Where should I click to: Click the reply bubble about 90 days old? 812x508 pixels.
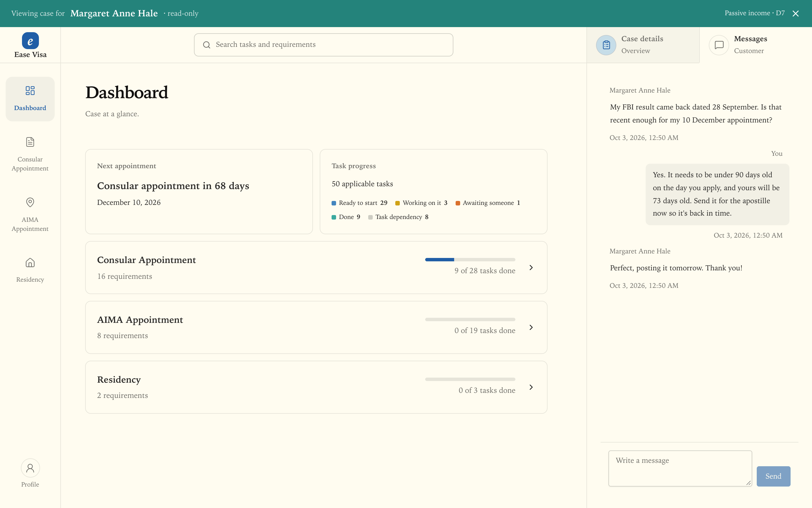(717, 194)
